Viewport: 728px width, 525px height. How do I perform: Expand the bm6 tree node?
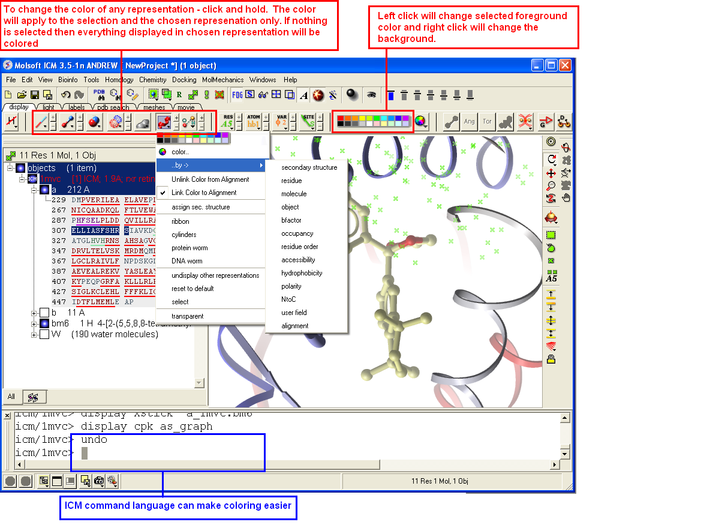coord(34,324)
